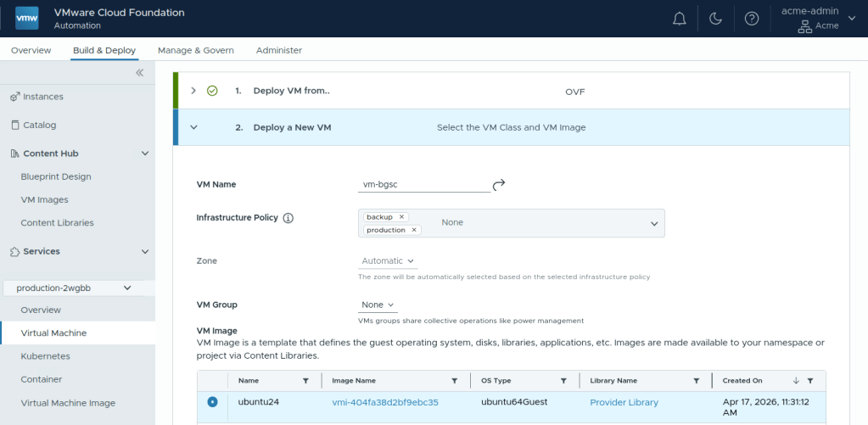Click the OS Type column header
868x425 pixels.
pos(496,381)
